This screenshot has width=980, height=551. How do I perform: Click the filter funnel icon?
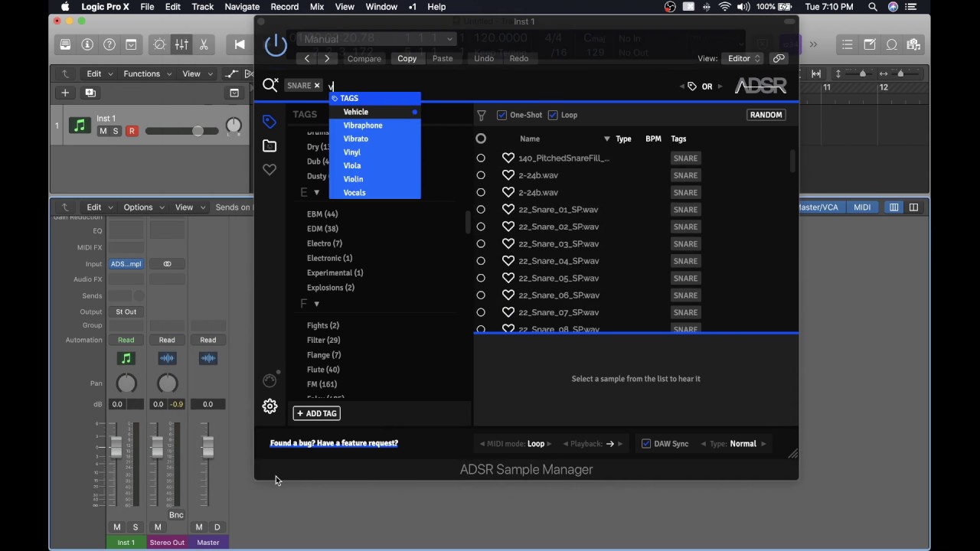(x=482, y=116)
